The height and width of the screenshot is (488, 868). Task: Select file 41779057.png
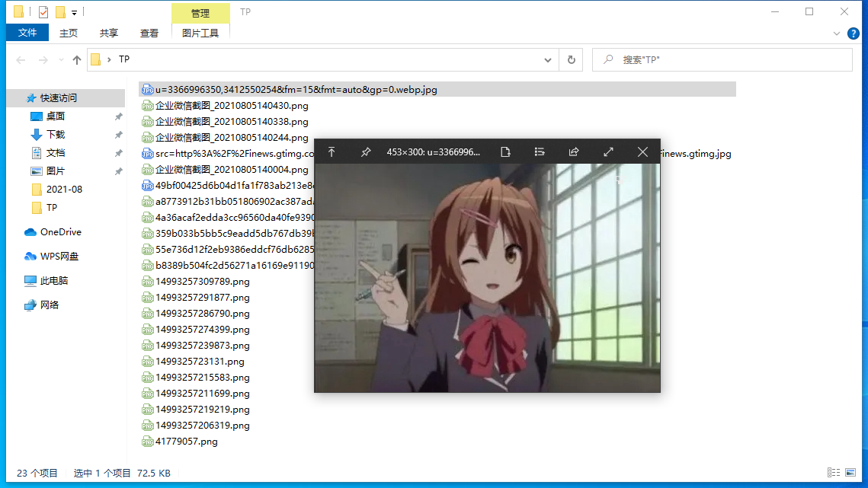186,442
